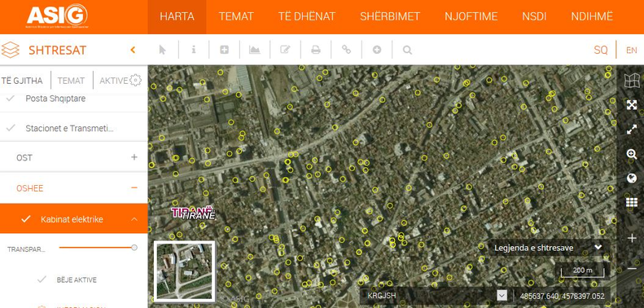Select the pointer arrow tool
The image size is (644, 308).
pyautogui.click(x=163, y=50)
